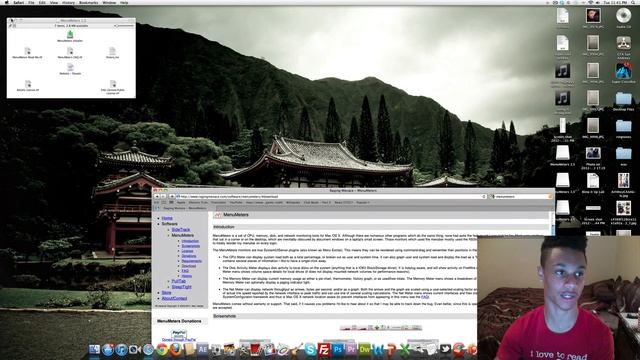Follow the Requirements sidebar link
This screenshot has height=360, width=640.
192,261
